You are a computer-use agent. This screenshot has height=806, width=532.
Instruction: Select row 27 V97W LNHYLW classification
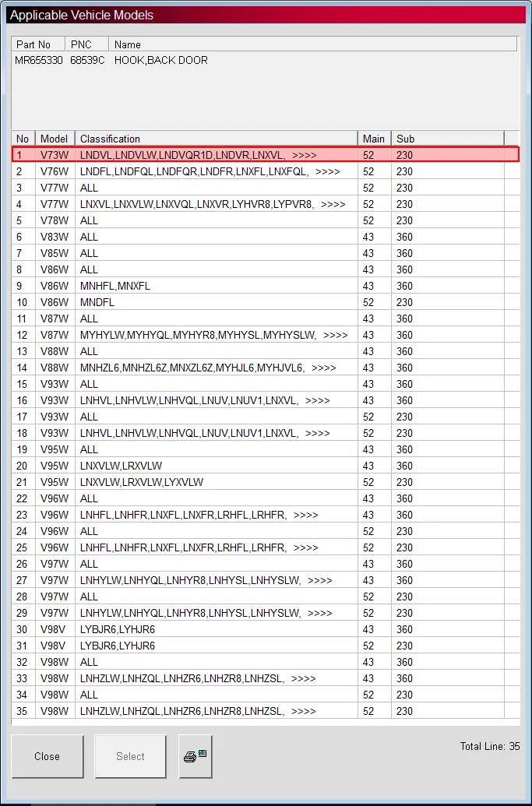[266, 580]
